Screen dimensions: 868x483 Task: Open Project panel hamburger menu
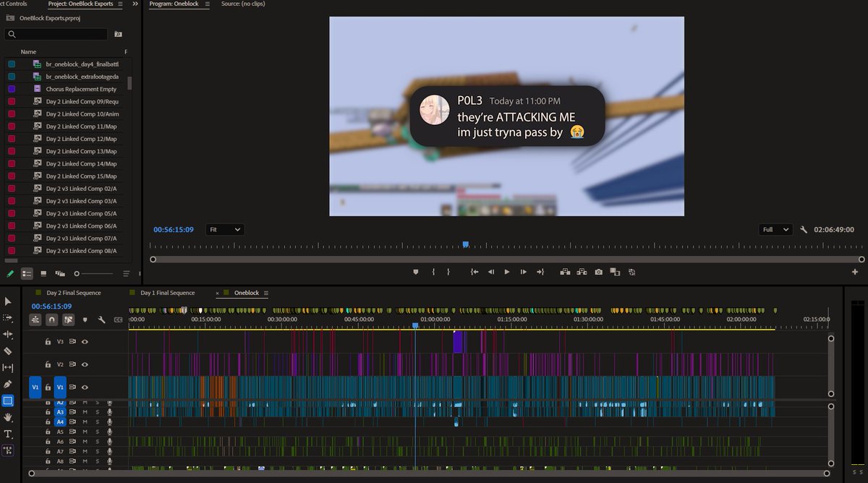click(x=120, y=4)
